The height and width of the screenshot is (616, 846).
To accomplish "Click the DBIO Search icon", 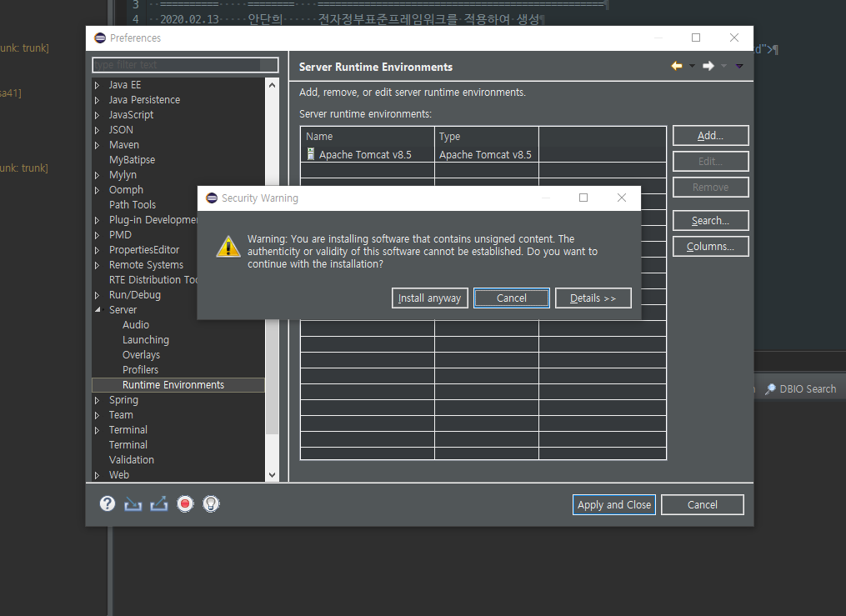I will pyautogui.click(x=771, y=389).
